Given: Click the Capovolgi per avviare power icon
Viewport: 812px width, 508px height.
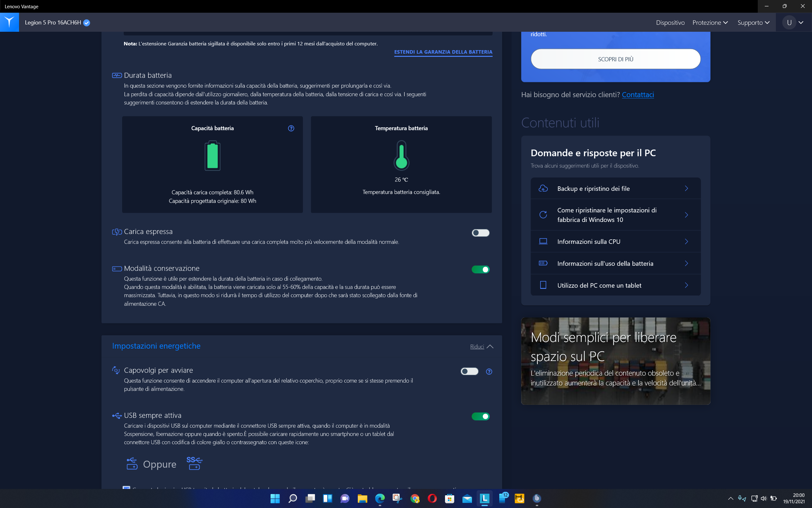Looking at the screenshot, I should 116,370.
